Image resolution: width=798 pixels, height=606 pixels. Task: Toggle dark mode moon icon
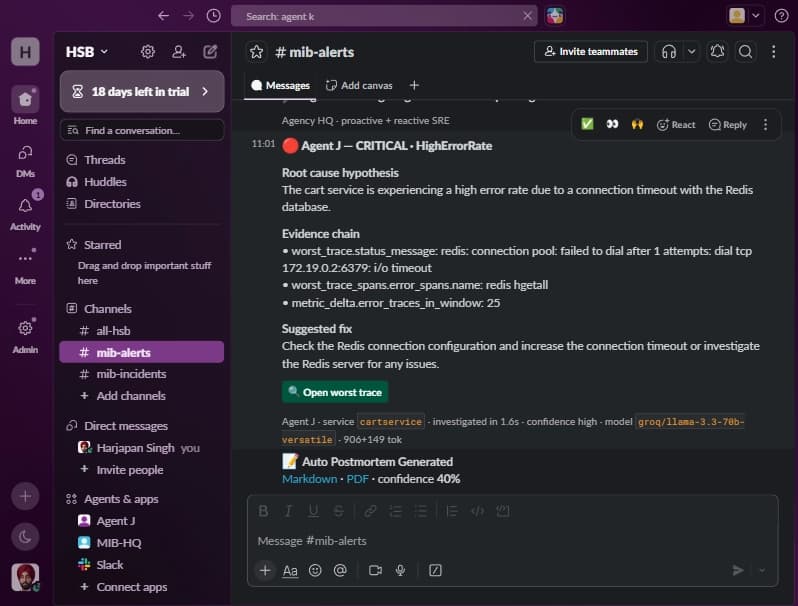pyautogui.click(x=25, y=536)
